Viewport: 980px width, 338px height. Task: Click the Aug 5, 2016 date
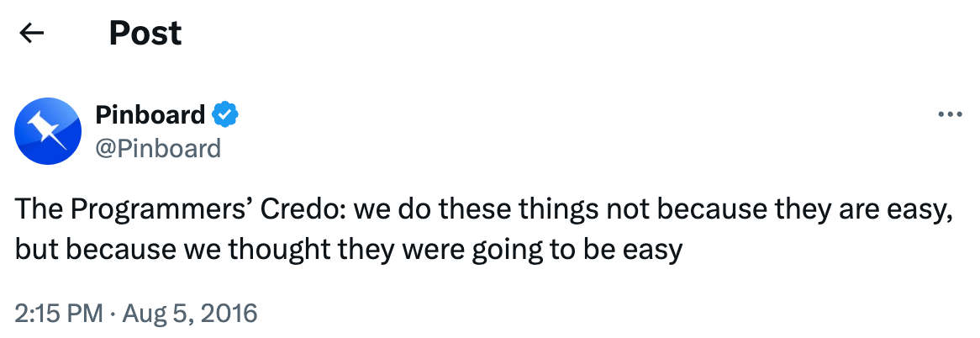190,314
